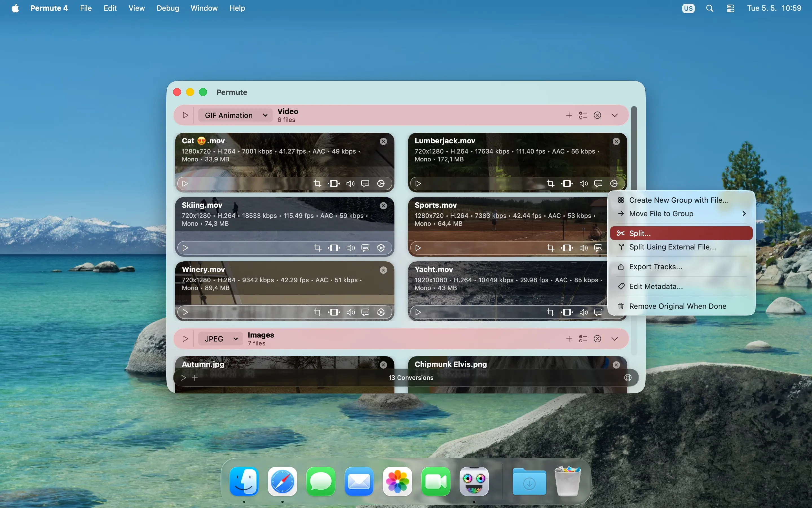Choose Split... in context menu
Image resolution: width=812 pixels, height=508 pixels.
[681, 233]
